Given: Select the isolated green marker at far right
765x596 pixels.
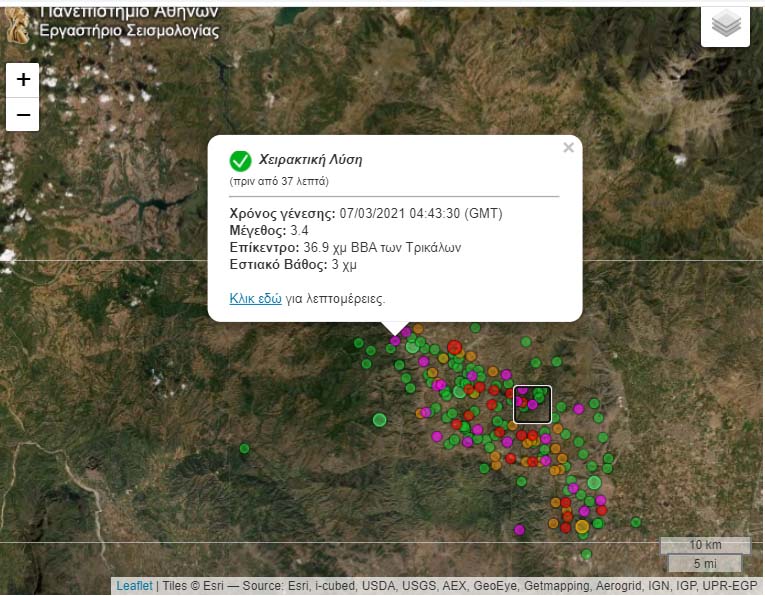Looking at the screenshot, I should pos(636,521).
